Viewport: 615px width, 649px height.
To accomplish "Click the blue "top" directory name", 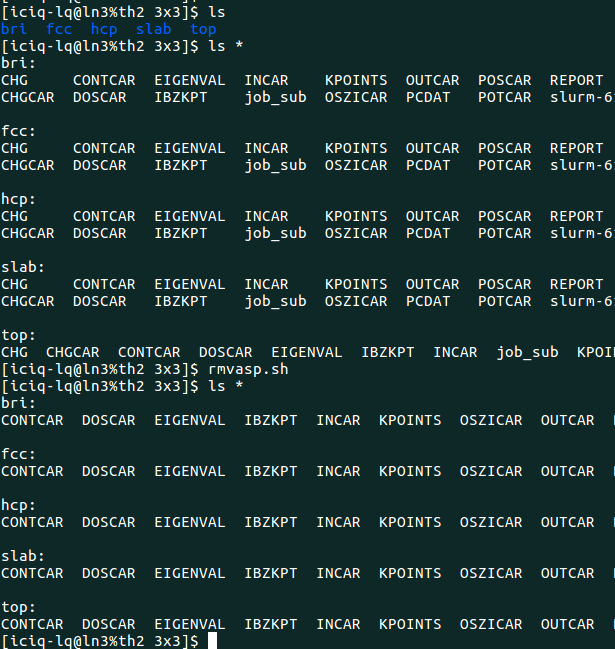I will pos(203,29).
